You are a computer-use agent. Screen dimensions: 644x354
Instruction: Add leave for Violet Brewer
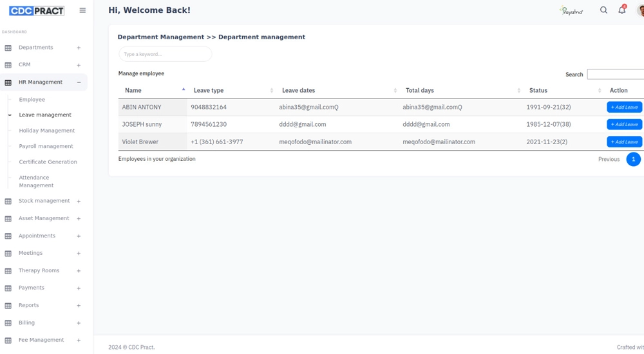623,142
